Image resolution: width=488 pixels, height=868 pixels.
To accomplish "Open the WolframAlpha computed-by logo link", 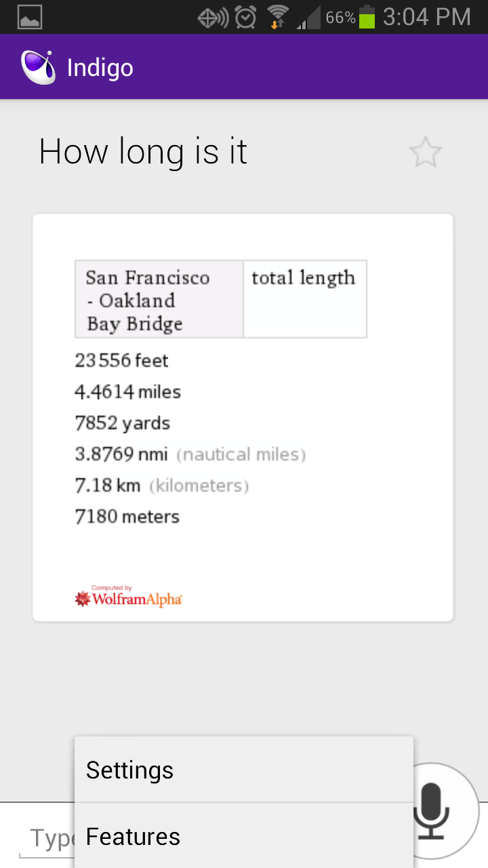I will 129,597.
